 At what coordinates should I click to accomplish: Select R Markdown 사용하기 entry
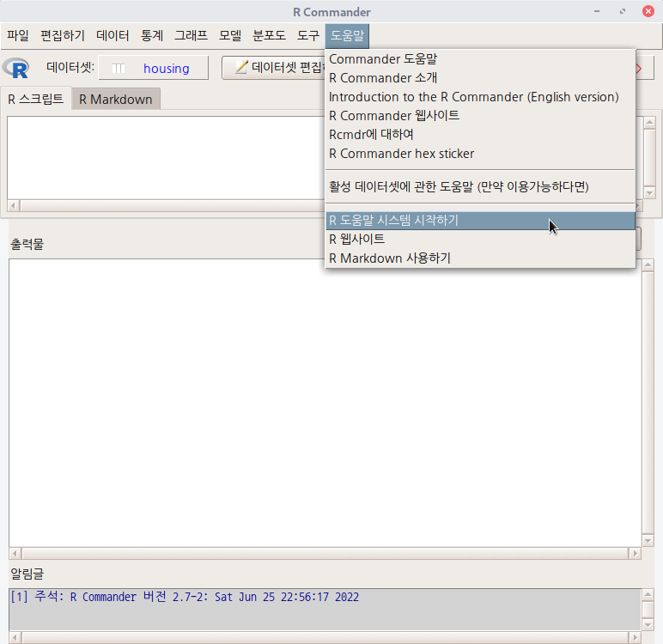click(480, 258)
